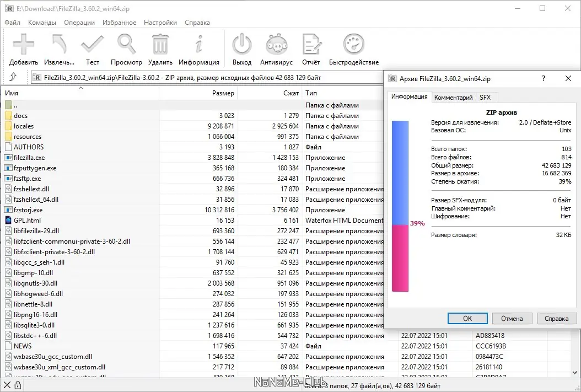Select the locales folder icon
This screenshot has width=581, height=392.
point(8,126)
